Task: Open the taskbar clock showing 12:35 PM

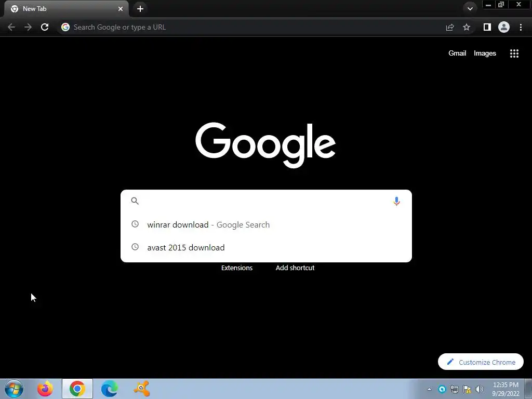Action: [x=506, y=389]
